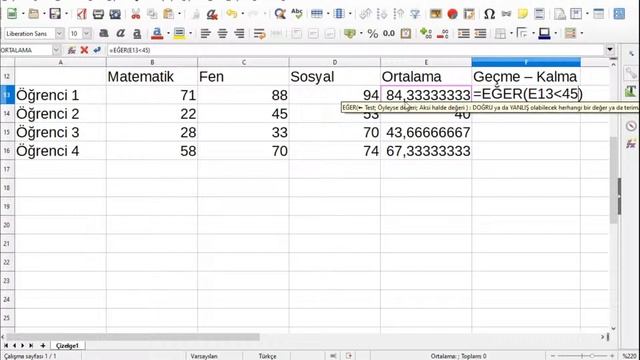Image resolution: width=640 pixels, height=360 pixels.
Task: Enable align right
Action: 239,33
